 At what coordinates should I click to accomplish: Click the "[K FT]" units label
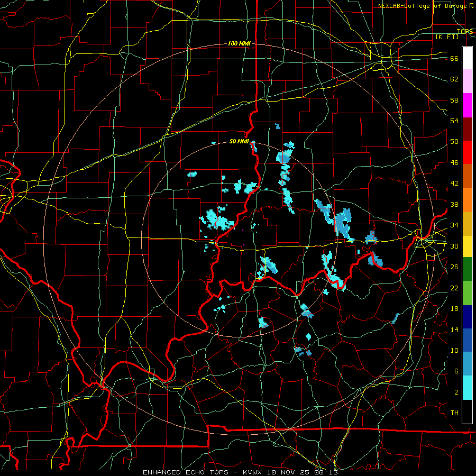(x=447, y=36)
